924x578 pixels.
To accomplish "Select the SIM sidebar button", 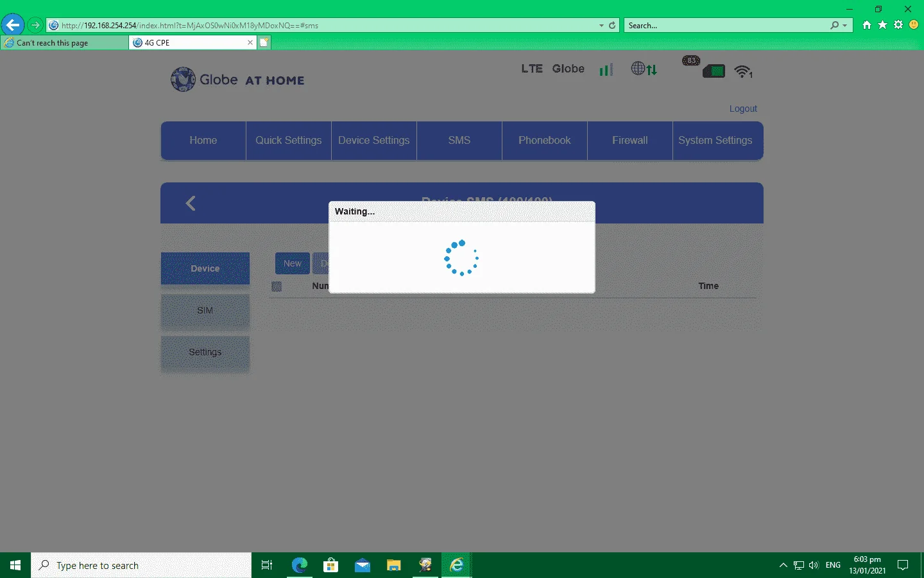I will 205,311.
